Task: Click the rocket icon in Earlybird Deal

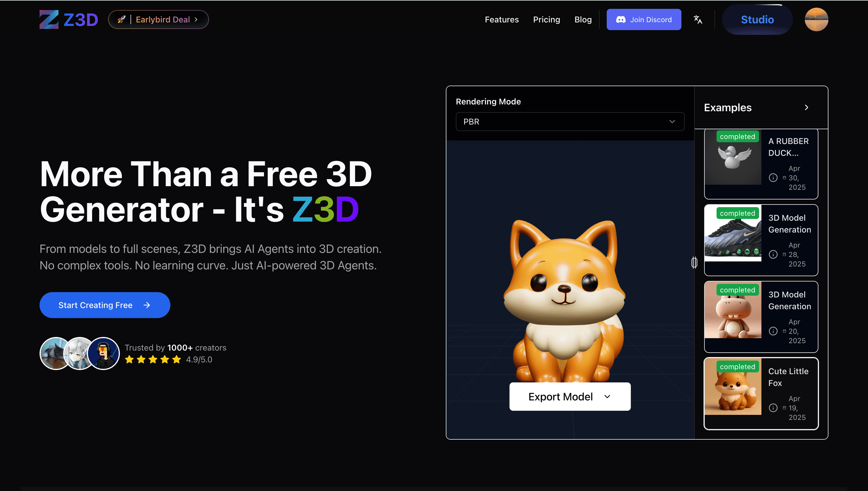Action: click(121, 19)
